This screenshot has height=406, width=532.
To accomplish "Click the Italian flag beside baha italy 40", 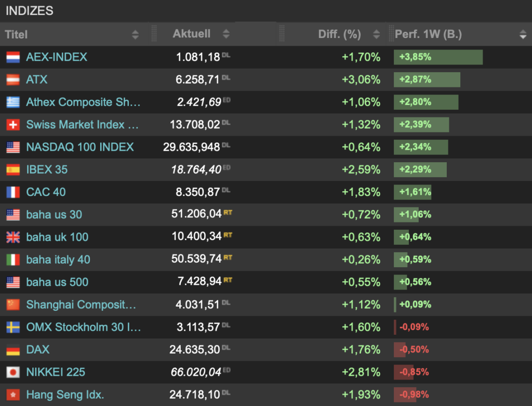I will tap(13, 260).
